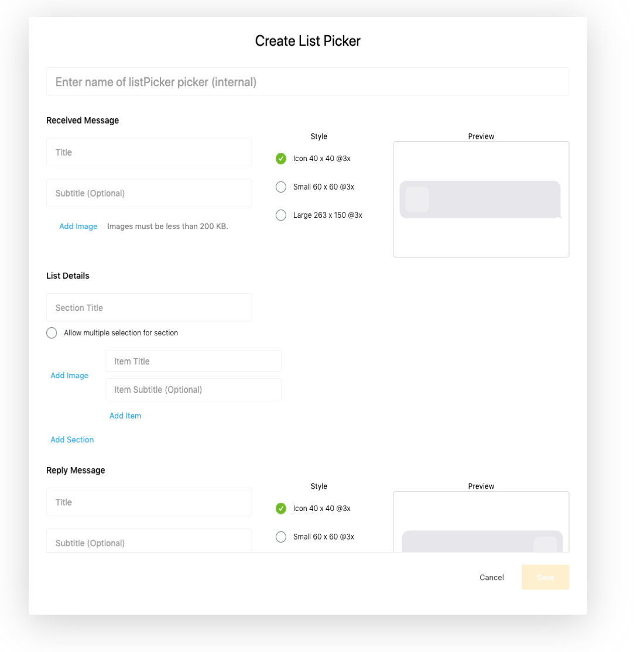Select Icon 40 x 40 style for Reply Message
The height and width of the screenshot is (652, 644).
click(281, 508)
